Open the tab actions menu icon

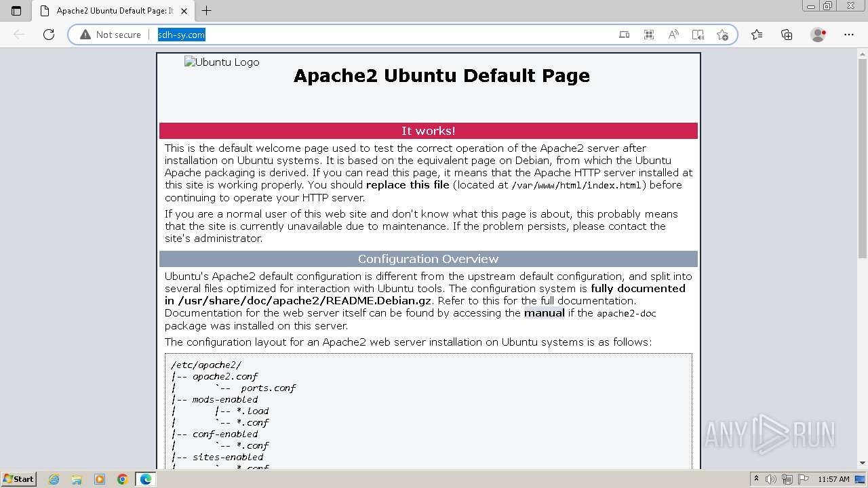(x=16, y=11)
